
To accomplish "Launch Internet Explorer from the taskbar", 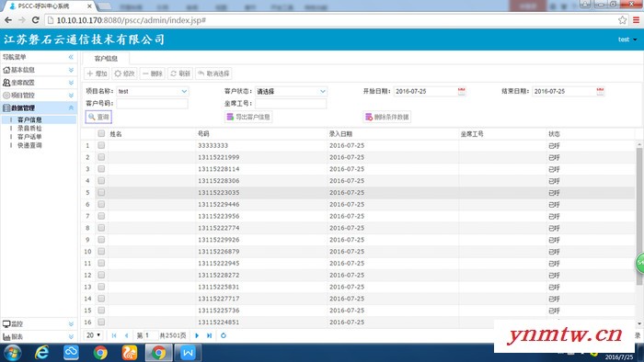I will pos(42,353).
